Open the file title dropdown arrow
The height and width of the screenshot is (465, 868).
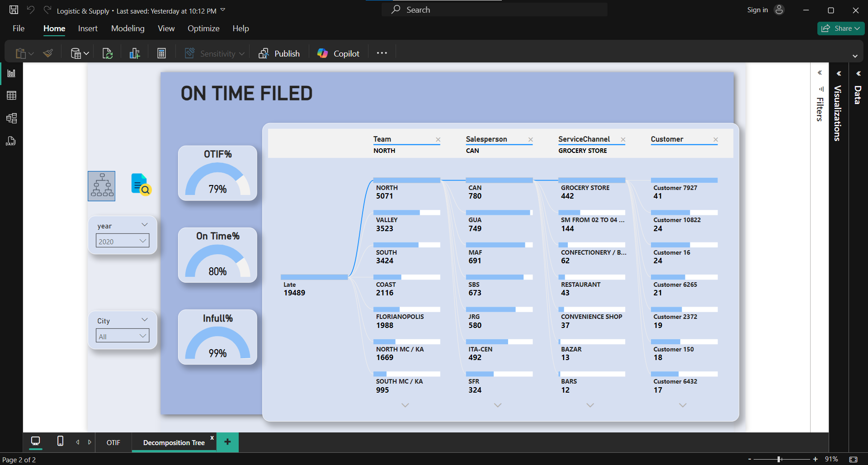click(222, 10)
